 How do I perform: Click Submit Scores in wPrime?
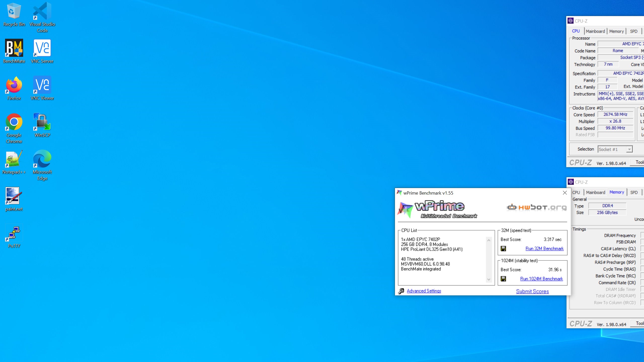pos(533,291)
